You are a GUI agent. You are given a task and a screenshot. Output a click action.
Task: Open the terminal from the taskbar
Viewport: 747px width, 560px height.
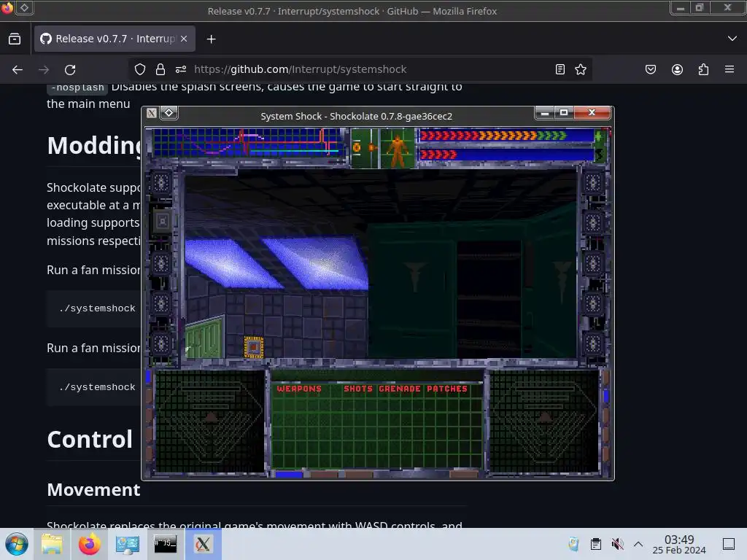coord(166,544)
